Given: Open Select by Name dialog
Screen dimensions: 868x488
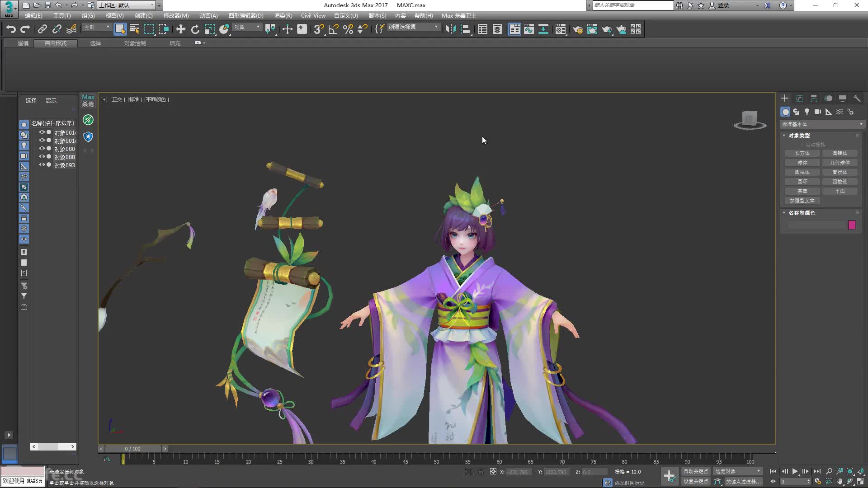Looking at the screenshot, I should pos(134,29).
